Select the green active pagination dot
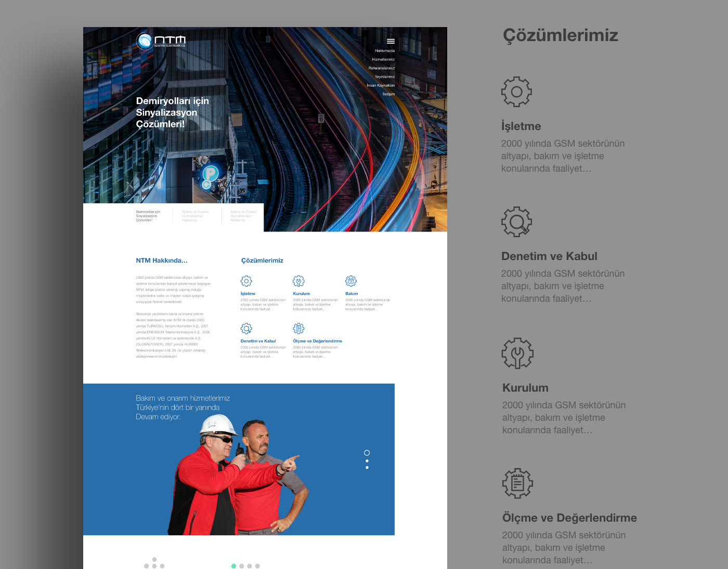This screenshot has height=569, width=728. (233, 566)
